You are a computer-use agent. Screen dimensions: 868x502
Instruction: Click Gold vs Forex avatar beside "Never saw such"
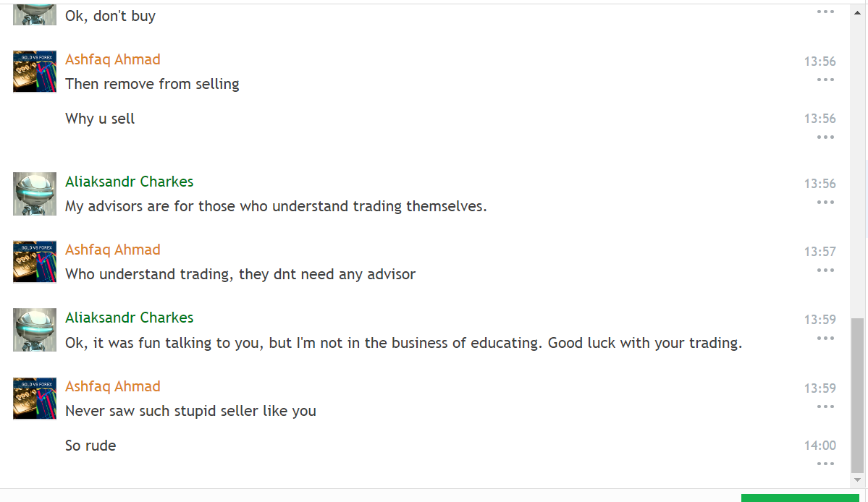[x=35, y=398]
